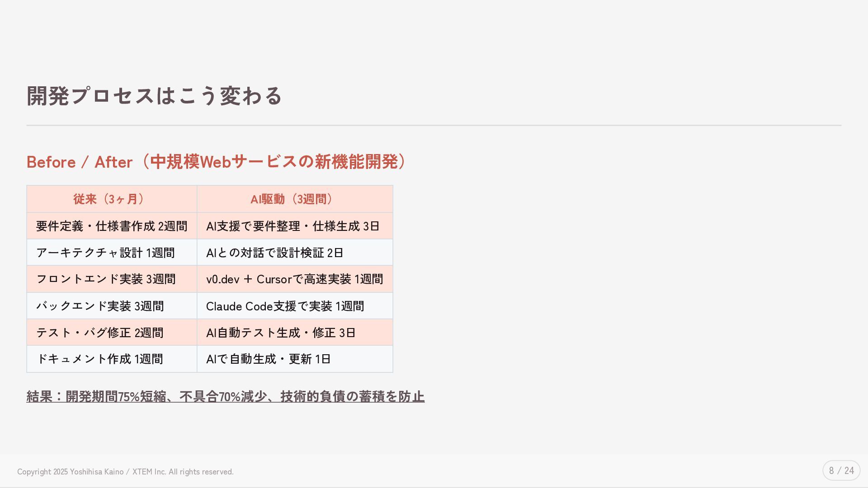Viewport: 868px width, 488px height.
Task: Click the slide title 開発プロセスはこう変わる
Action: 154,96
